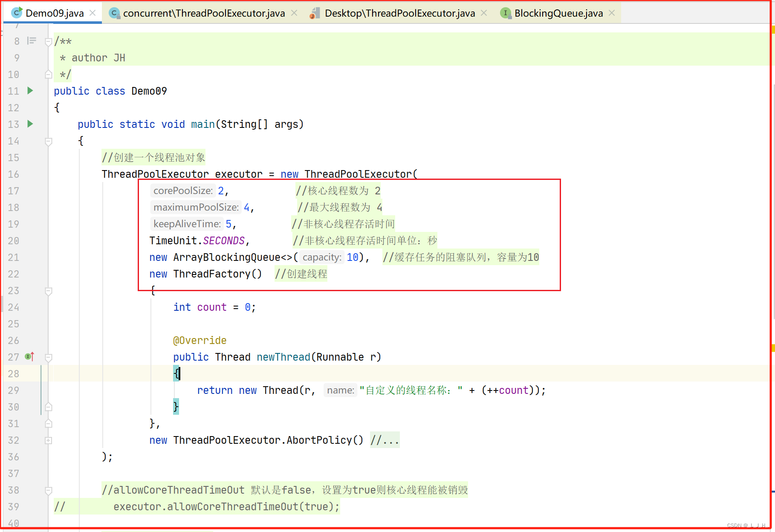Close the Demo09.java tab
The width and height of the screenshot is (775, 532).
point(93,13)
